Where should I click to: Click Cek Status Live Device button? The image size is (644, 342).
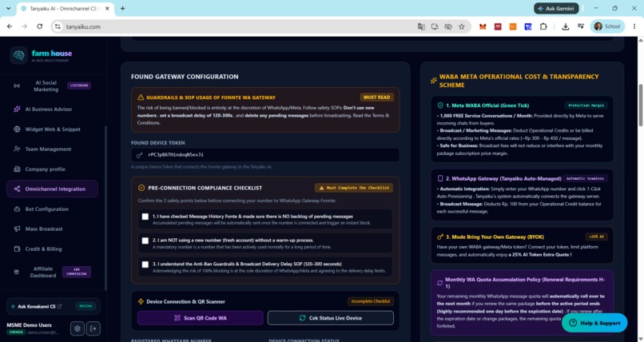pyautogui.click(x=331, y=318)
